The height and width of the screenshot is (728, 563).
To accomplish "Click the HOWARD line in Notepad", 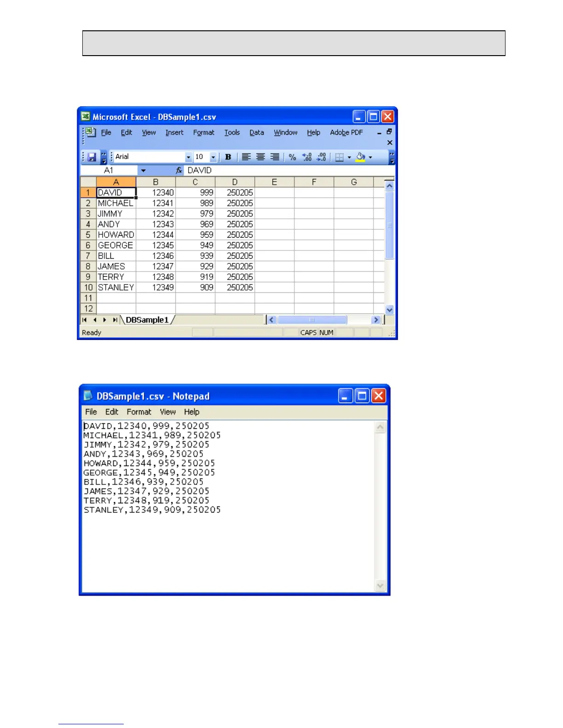I will [149, 463].
